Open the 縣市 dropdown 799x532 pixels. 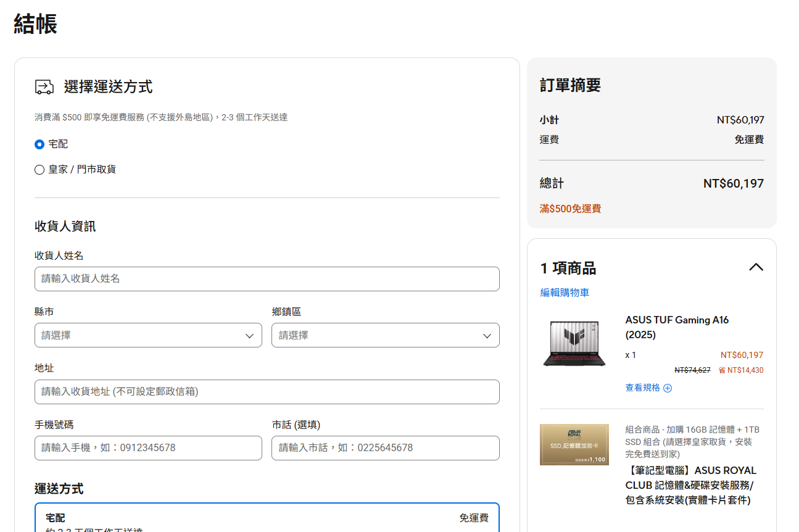[148, 335]
